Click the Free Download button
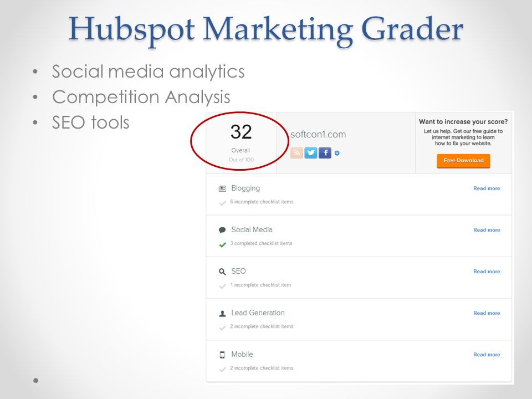The image size is (532, 399). click(x=463, y=161)
